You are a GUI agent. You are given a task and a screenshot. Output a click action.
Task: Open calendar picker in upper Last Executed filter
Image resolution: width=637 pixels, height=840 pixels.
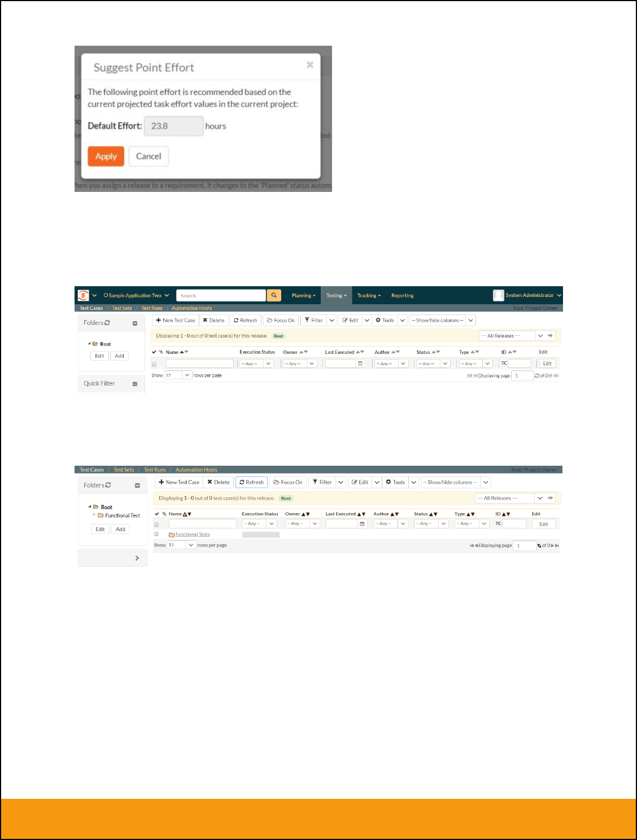pos(360,364)
